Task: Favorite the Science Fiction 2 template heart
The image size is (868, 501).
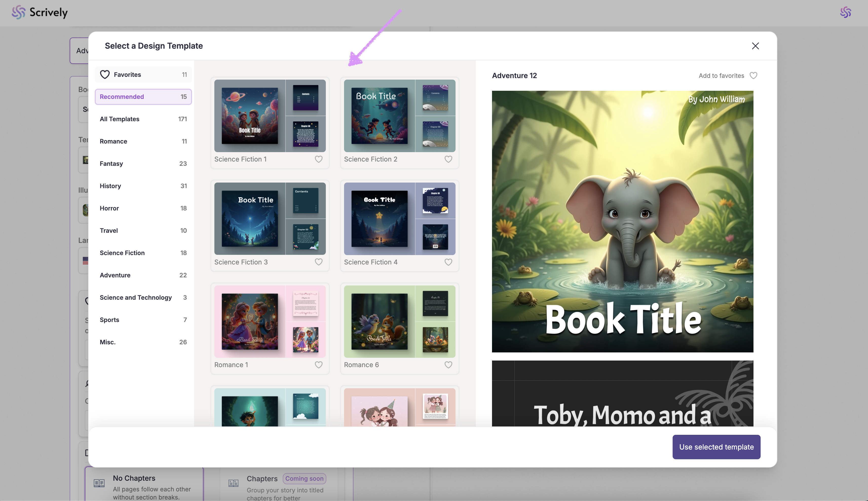Action: [x=448, y=159]
